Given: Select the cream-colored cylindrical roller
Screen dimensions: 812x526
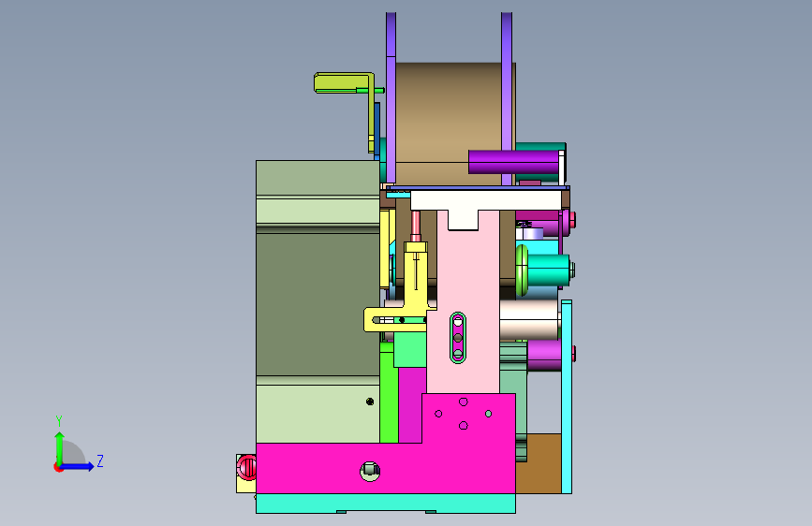Looking at the screenshot, I should [529, 320].
